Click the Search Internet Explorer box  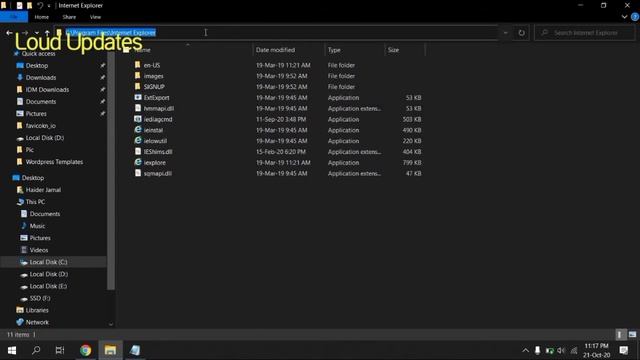point(584,33)
